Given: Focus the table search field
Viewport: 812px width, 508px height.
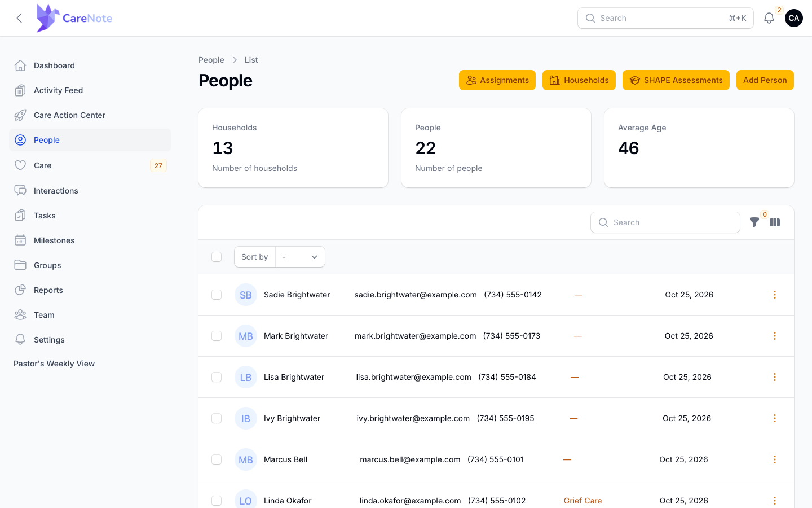Looking at the screenshot, I should 665,222.
